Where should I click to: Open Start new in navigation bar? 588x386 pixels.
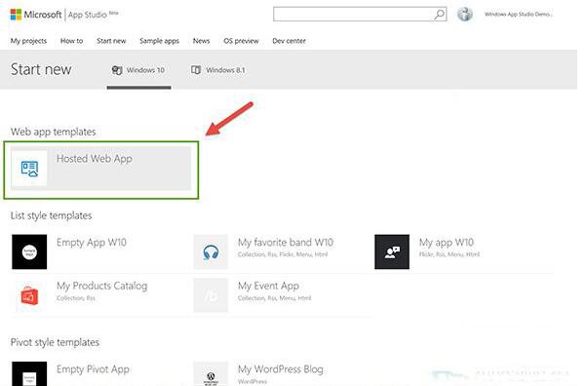(x=111, y=41)
